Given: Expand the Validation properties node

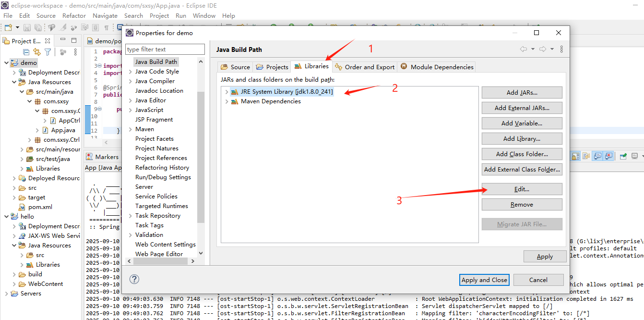Looking at the screenshot, I should pyautogui.click(x=131, y=235).
